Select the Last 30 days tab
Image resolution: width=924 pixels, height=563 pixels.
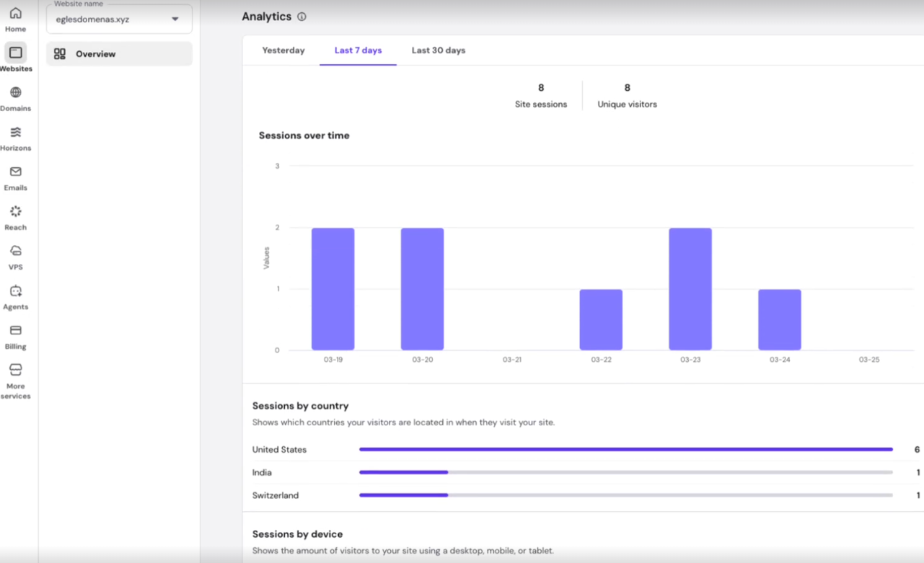pos(438,50)
